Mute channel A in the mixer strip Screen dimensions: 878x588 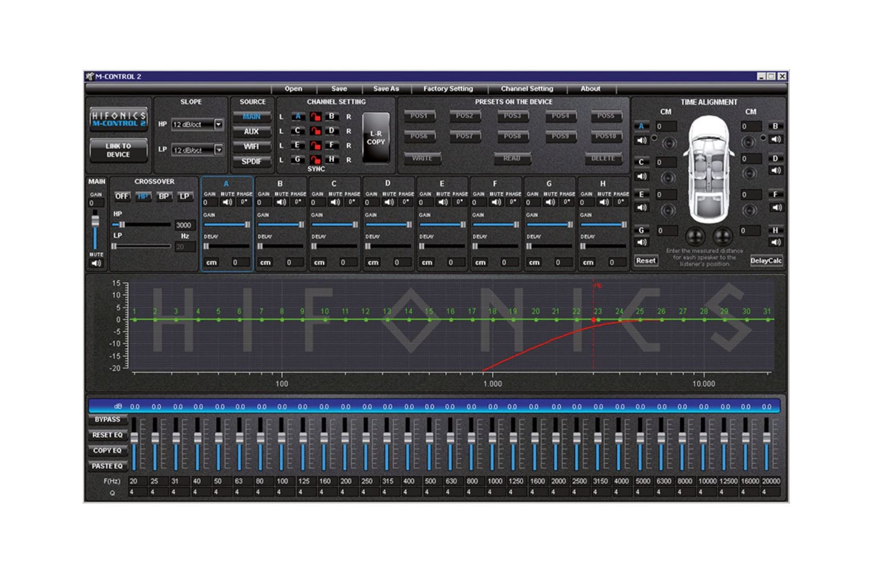[x=227, y=202]
